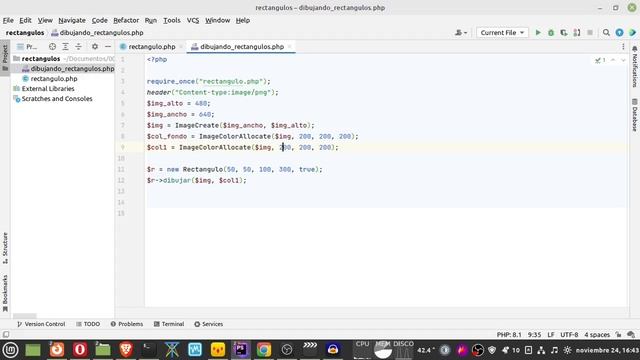The image size is (640, 360).
Task: Open the Edit menu
Action: pos(25,20)
